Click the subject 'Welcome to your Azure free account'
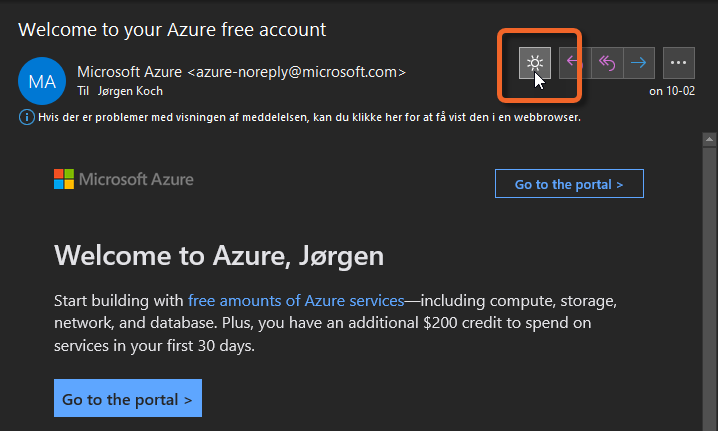This screenshot has height=431, width=718. click(172, 30)
